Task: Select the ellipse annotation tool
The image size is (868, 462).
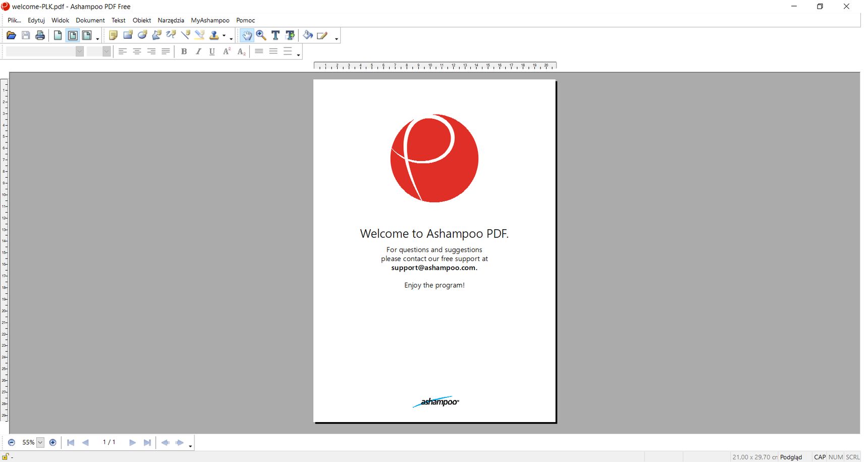Action: point(142,35)
